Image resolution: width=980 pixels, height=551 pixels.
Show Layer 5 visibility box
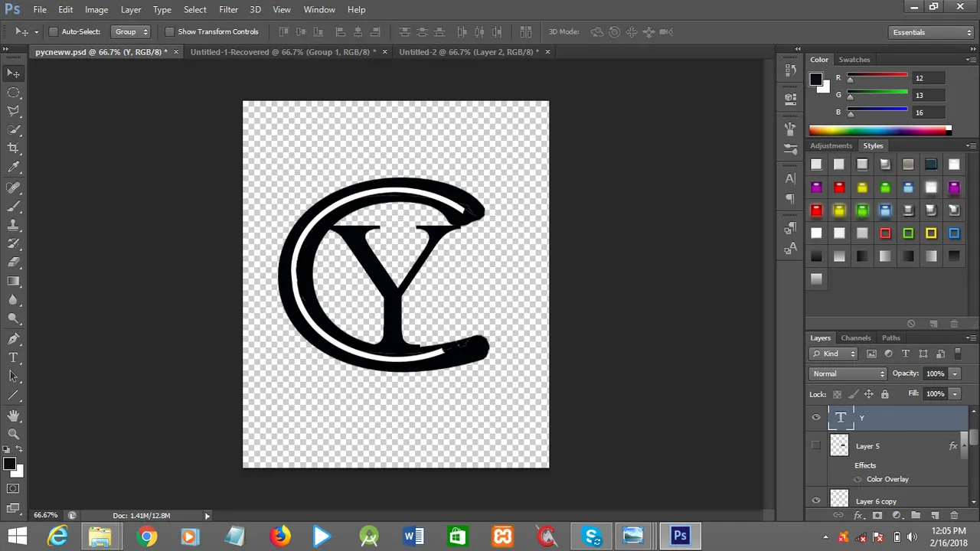tap(816, 445)
